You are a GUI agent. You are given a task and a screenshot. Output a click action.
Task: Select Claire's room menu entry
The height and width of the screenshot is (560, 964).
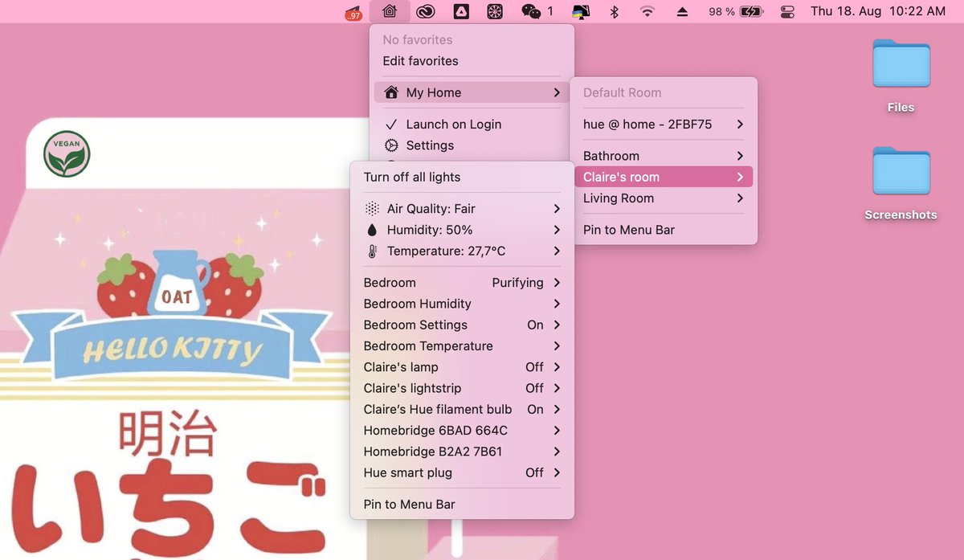tap(664, 177)
